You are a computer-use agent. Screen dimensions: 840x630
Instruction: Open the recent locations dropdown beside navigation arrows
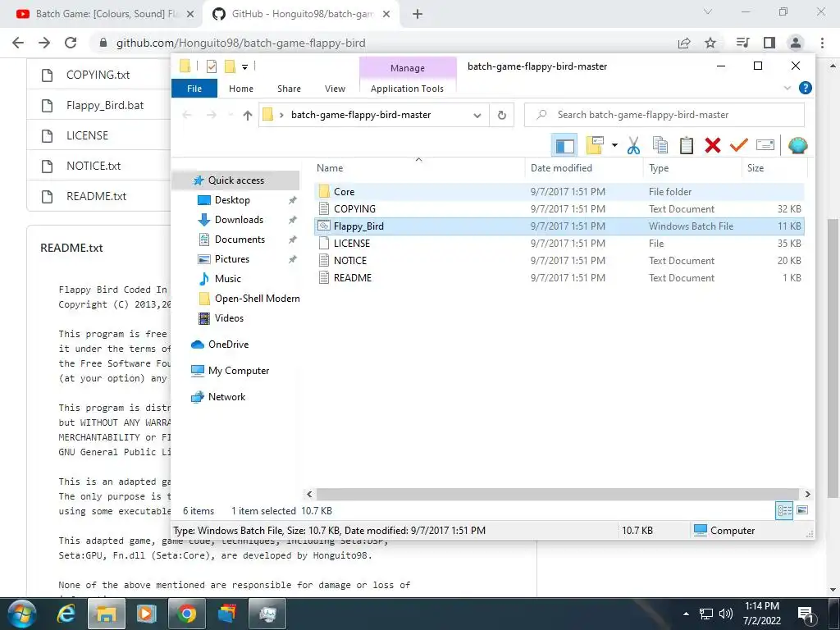[231, 115]
